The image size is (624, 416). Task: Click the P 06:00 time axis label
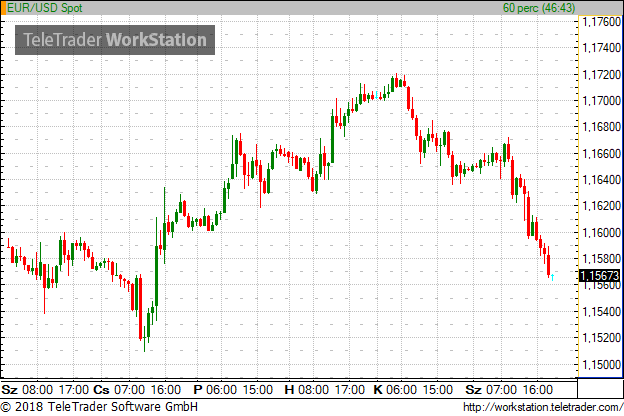click(x=215, y=389)
